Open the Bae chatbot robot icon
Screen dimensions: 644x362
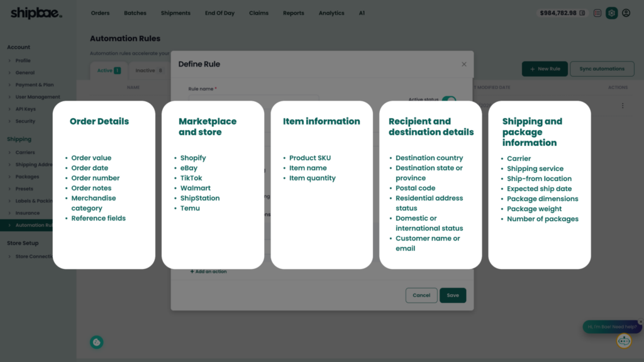click(x=624, y=341)
